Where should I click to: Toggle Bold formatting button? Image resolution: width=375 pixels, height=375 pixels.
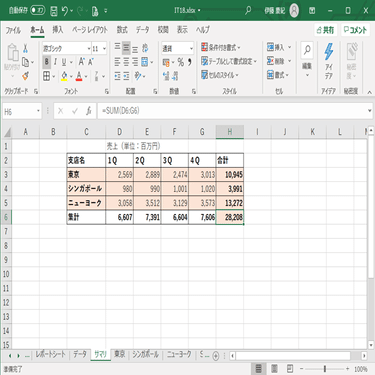click(x=46, y=62)
